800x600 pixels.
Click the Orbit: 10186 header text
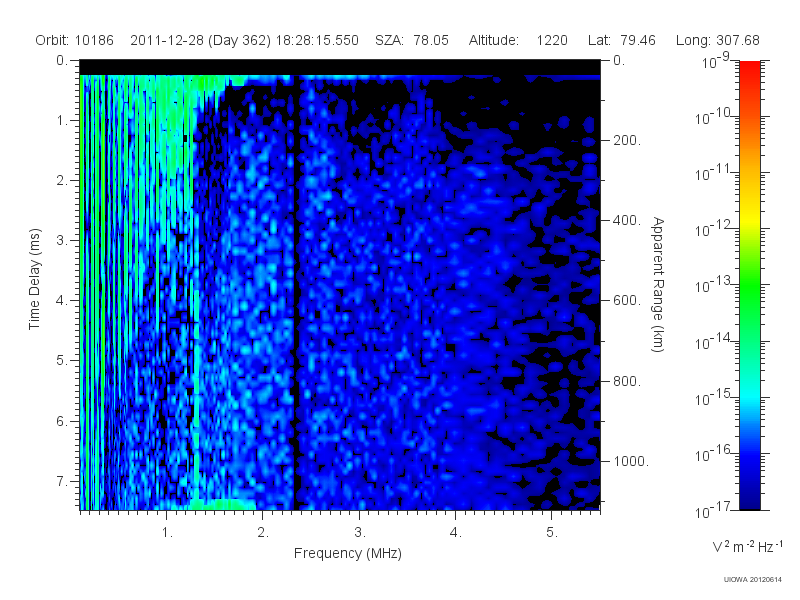coord(74,40)
